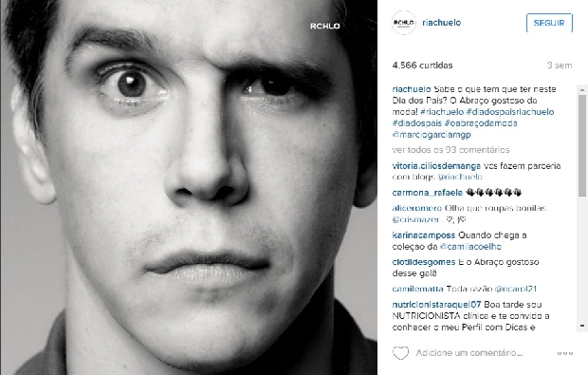This screenshot has height=375, width=588.
Task: Click the 4.566 curtidas likes count
Action: (x=422, y=66)
